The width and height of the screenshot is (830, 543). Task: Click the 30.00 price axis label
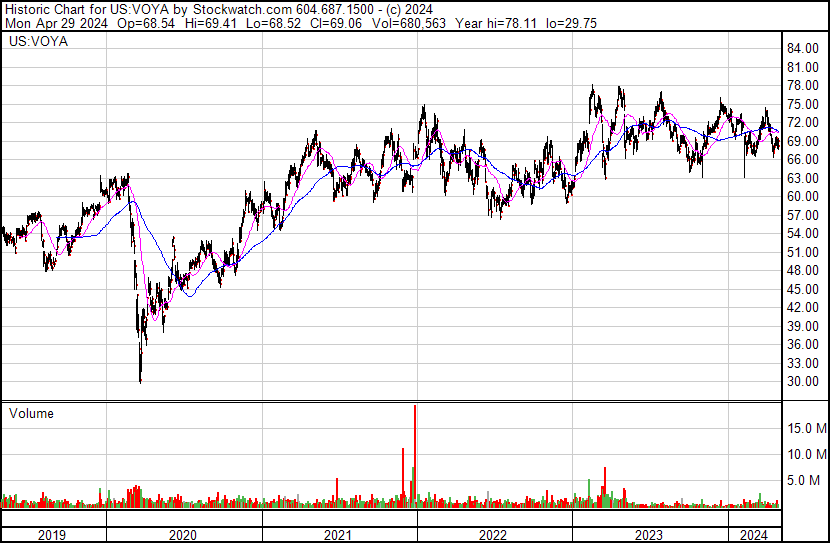tap(803, 382)
